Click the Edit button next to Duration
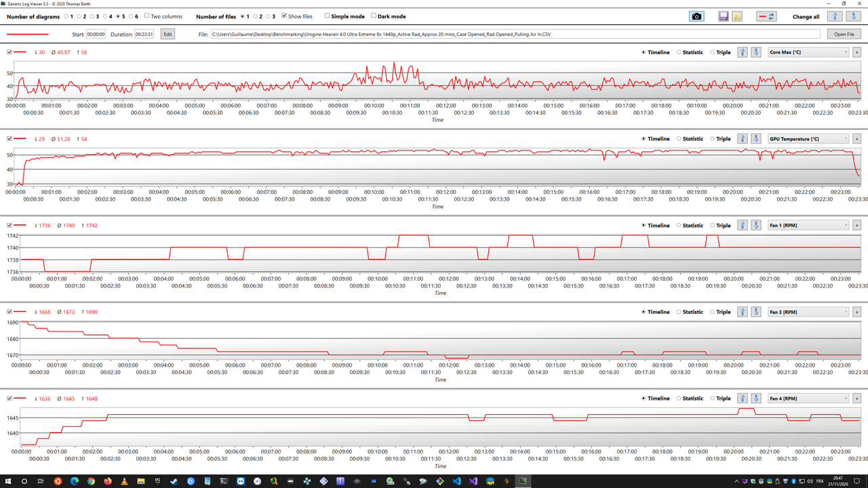This screenshot has width=868, height=488. (167, 33)
